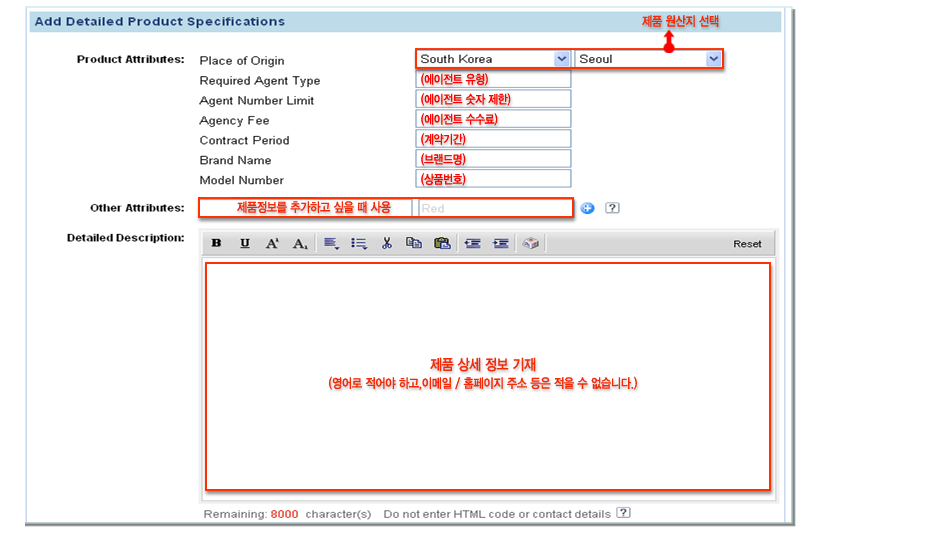Increase font size with the superscript A icon
The image size is (935, 533).
pos(272,243)
